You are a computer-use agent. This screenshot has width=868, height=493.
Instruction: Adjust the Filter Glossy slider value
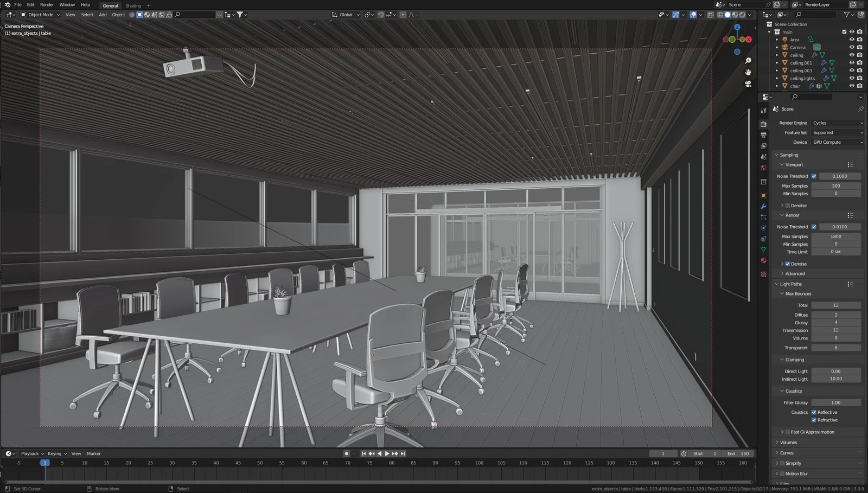(x=836, y=402)
